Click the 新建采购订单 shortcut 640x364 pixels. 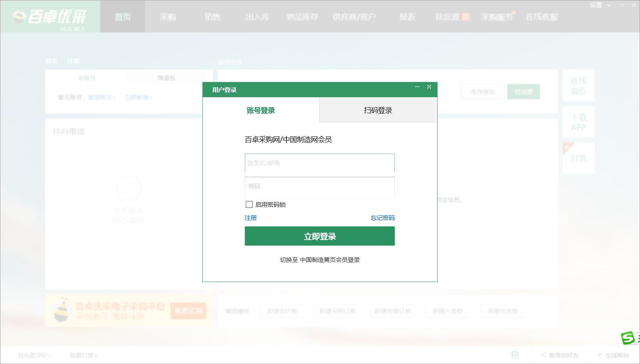click(x=338, y=311)
